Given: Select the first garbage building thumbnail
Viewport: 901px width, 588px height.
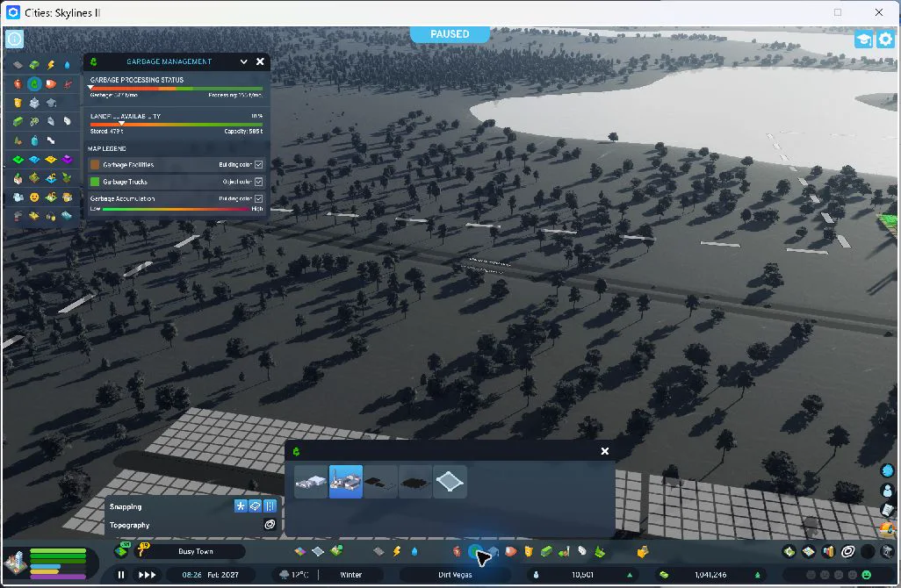Looking at the screenshot, I should pyautogui.click(x=311, y=482).
